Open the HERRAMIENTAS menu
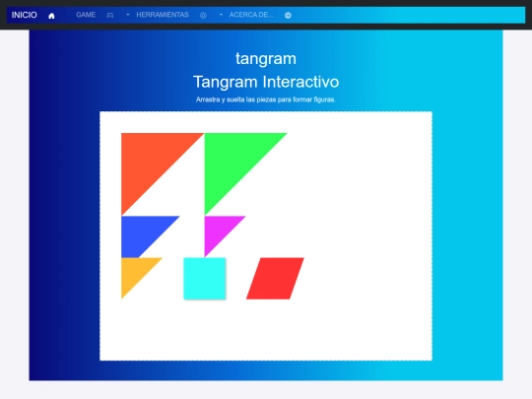 click(x=163, y=15)
